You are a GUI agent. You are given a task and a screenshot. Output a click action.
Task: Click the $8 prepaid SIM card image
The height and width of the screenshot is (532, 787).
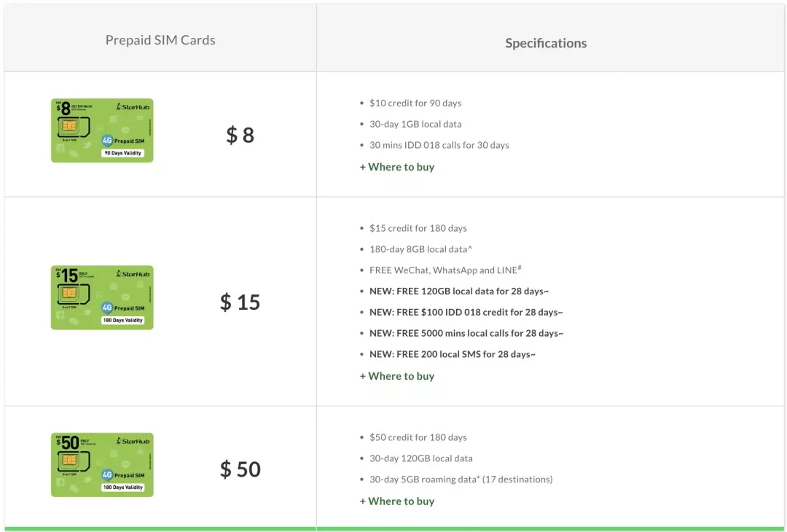(102, 130)
